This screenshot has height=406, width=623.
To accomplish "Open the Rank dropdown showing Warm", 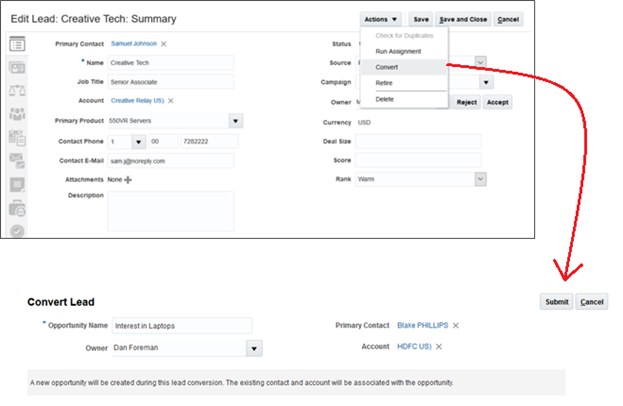I will point(480,179).
